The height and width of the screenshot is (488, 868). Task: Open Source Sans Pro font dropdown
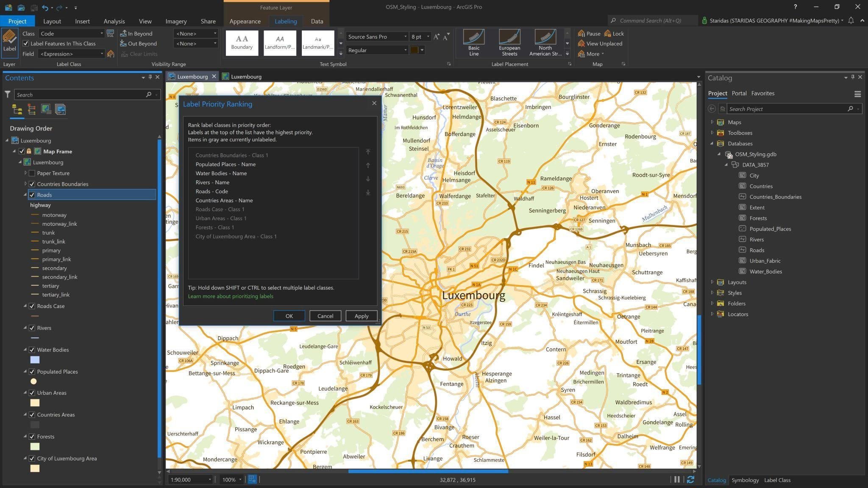[x=405, y=37]
